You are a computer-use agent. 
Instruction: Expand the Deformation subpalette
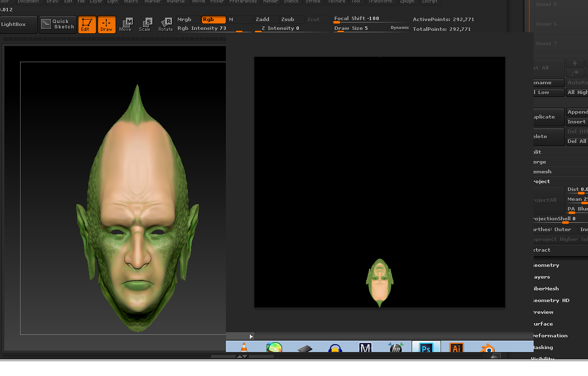point(550,336)
